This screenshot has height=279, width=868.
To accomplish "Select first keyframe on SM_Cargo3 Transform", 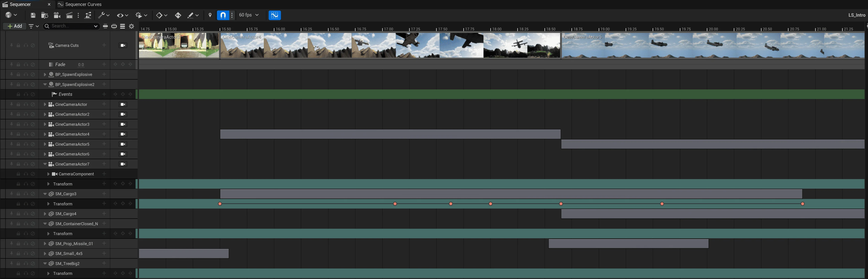I will click(220, 204).
